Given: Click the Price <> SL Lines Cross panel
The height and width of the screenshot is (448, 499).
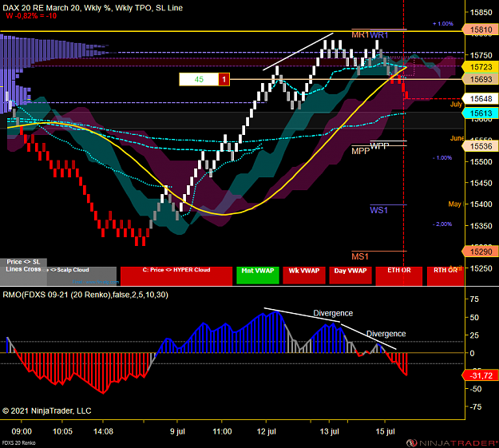Looking at the screenshot, I should (x=23, y=272).
